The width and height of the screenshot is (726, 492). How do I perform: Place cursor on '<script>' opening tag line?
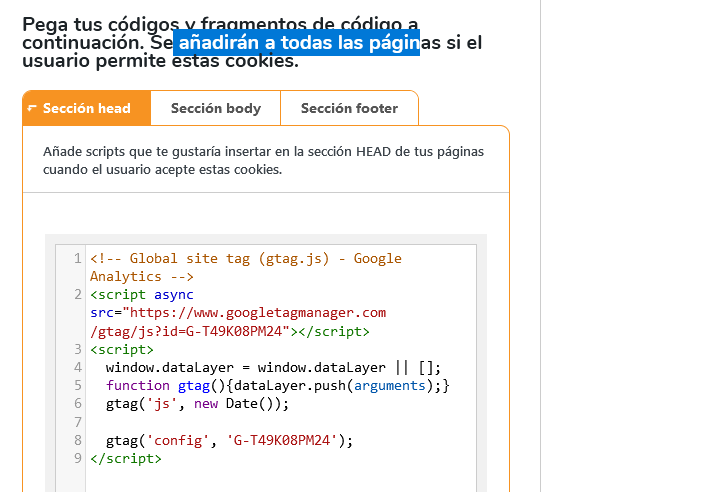122,349
